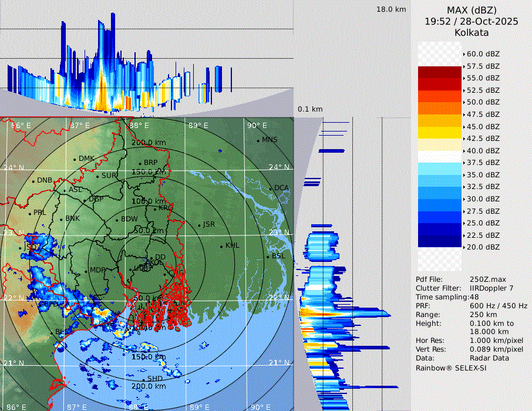This screenshot has width=532, height=411.
Task: Select the DMK station marker
Action: [75, 159]
